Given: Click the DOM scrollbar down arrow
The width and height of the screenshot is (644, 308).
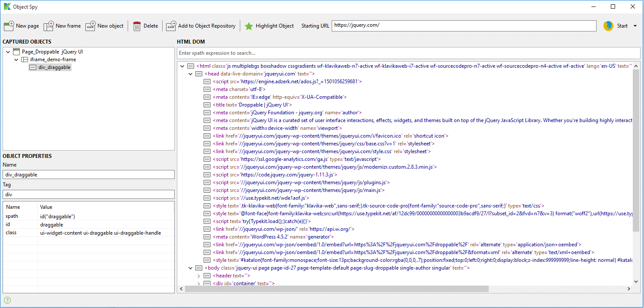Looking at the screenshot, I should tap(636, 282).
